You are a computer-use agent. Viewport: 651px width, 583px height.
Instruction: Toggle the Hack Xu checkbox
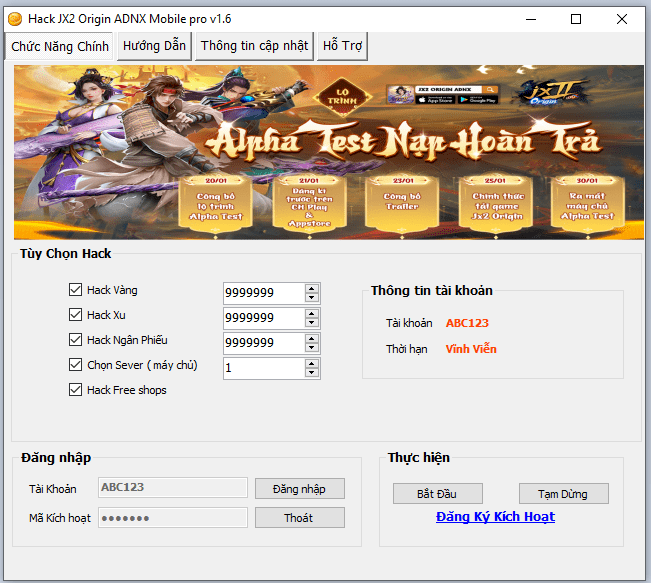coord(75,315)
